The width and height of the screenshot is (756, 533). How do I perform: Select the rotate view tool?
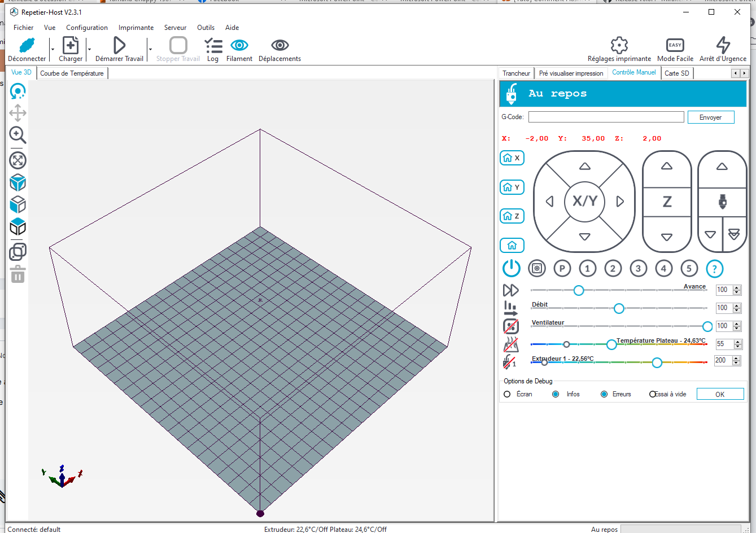click(x=18, y=91)
